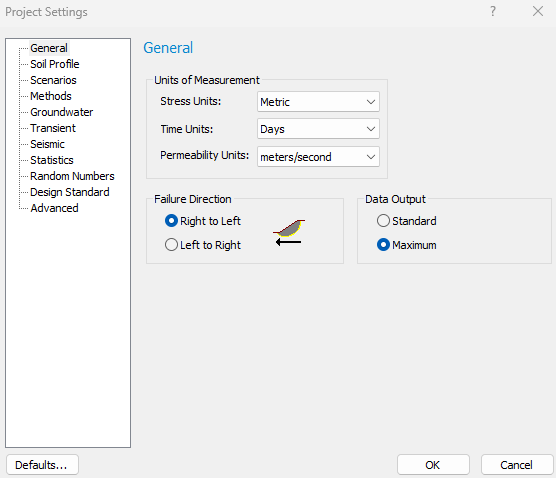Go to the Scenarios settings page

coord(53,80)
